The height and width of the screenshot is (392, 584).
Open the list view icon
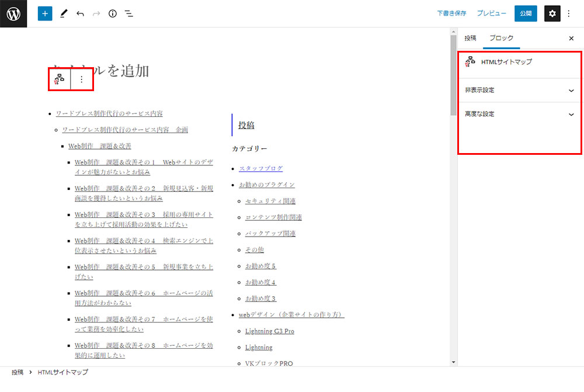(x=129, y=13)
